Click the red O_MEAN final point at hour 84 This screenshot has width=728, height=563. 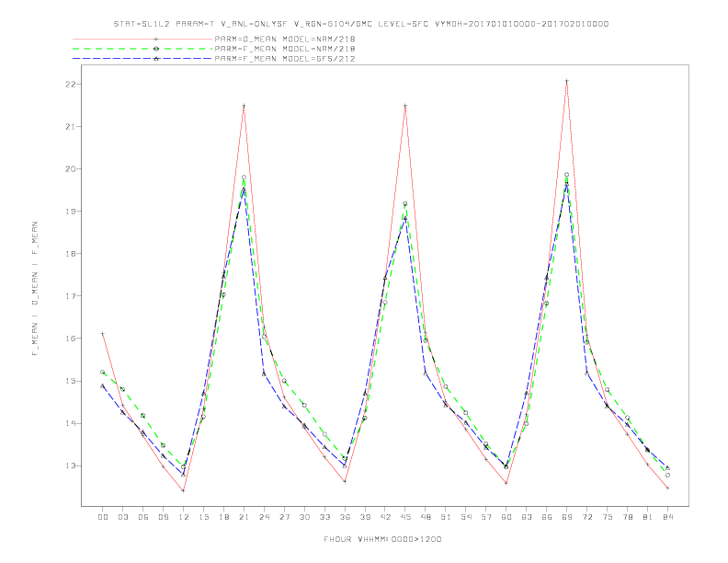pos(667,488)
